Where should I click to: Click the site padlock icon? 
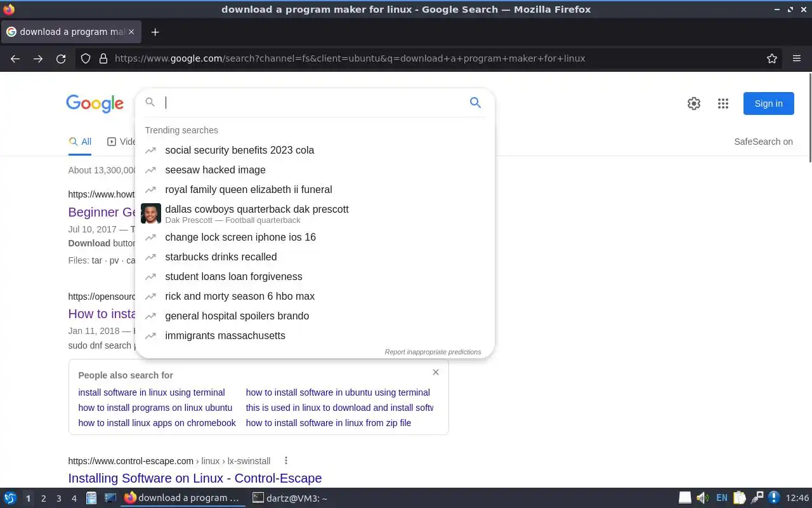pyautogui.click(x=103, y=58)
